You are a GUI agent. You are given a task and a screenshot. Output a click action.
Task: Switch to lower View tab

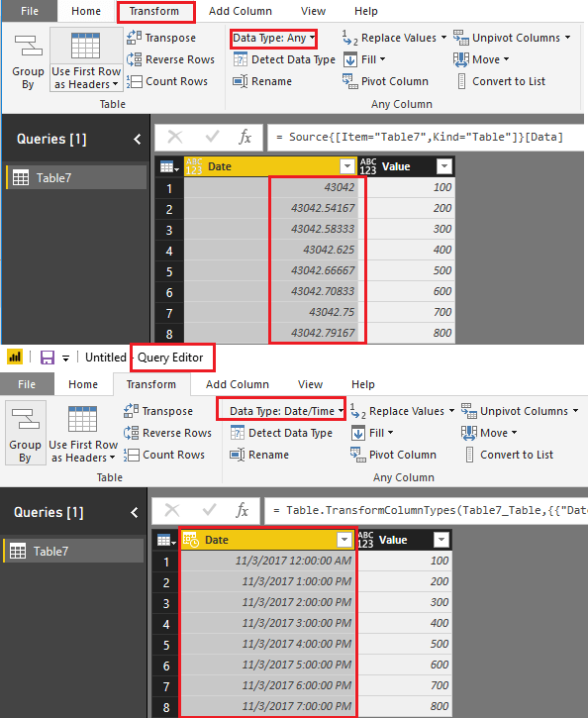click(310, 384)
